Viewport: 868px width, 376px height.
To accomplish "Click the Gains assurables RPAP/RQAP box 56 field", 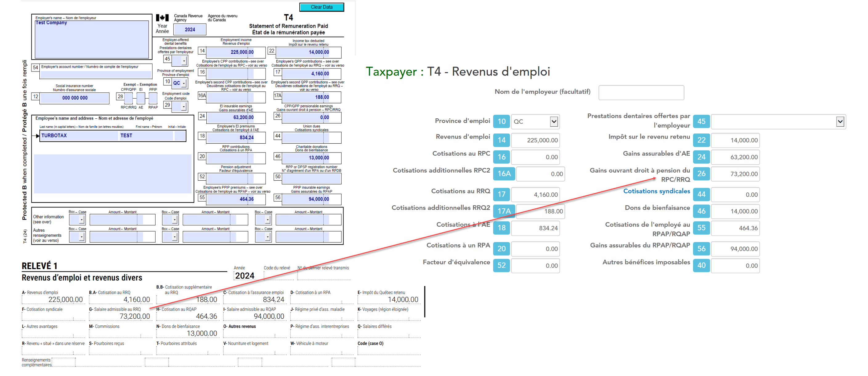I will pos(735,249).
